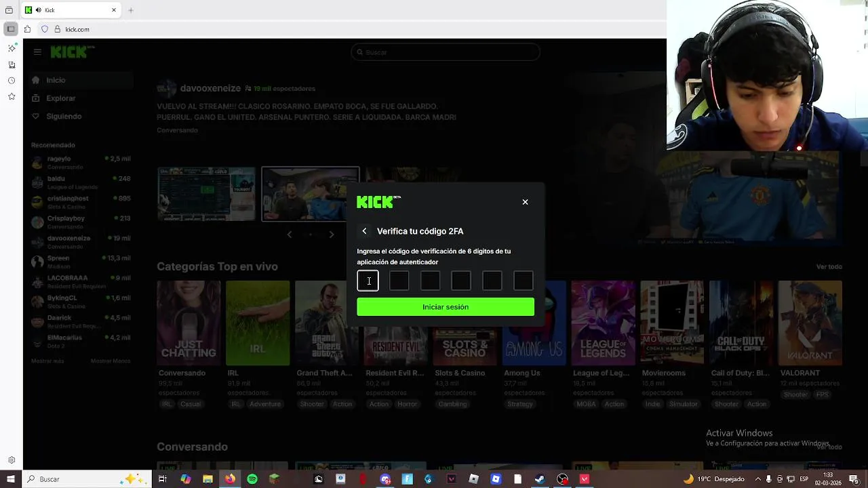The width and height of the screenshot is (868, 488).
Task: Click the Strategy tag
Action: tap(520, 404)
